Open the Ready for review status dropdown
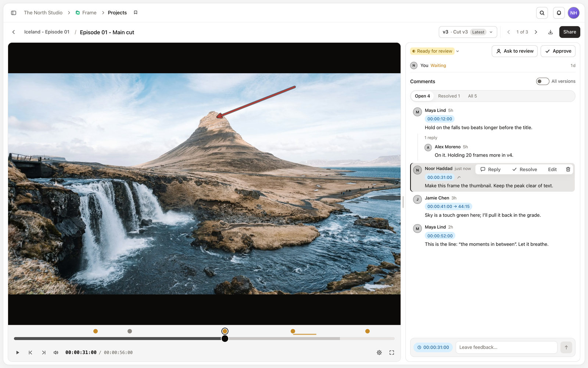The image size is (588, 368). [435, 51]
